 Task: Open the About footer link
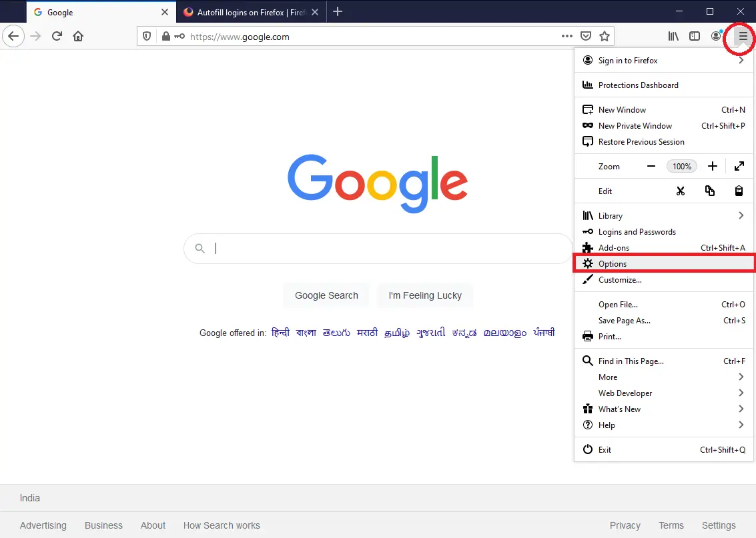pos(153,525)
